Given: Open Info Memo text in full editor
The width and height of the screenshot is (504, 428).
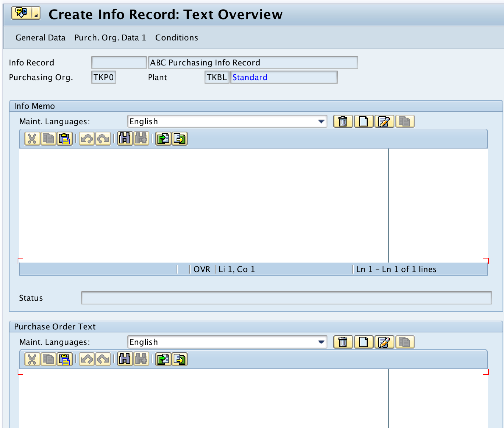Looking at the screenshot, I should [x=384, y=121].
